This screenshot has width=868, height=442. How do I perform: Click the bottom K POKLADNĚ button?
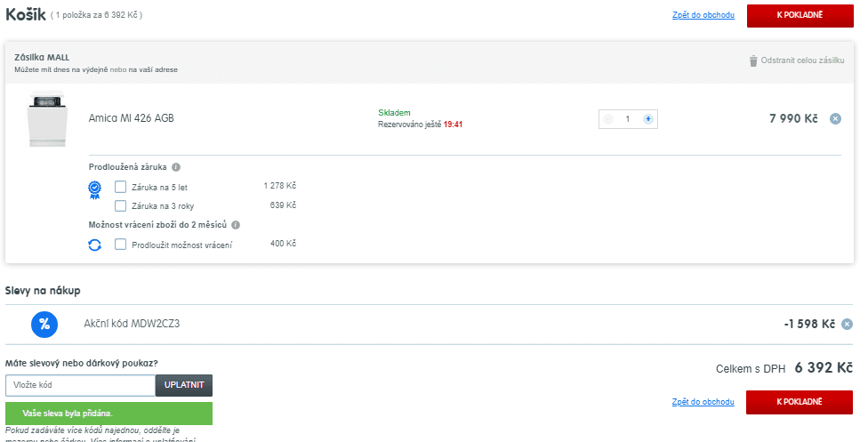(x=800, y=402)
